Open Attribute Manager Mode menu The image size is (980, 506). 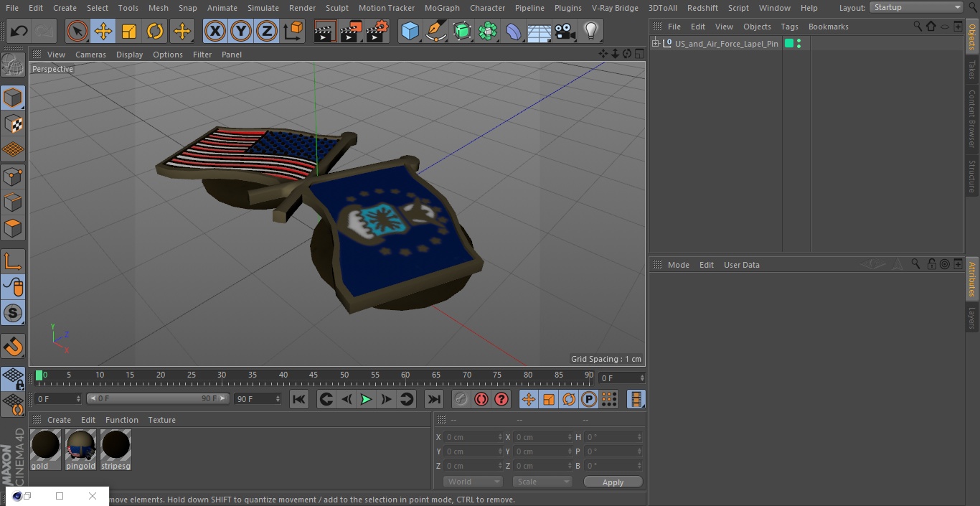678,265
